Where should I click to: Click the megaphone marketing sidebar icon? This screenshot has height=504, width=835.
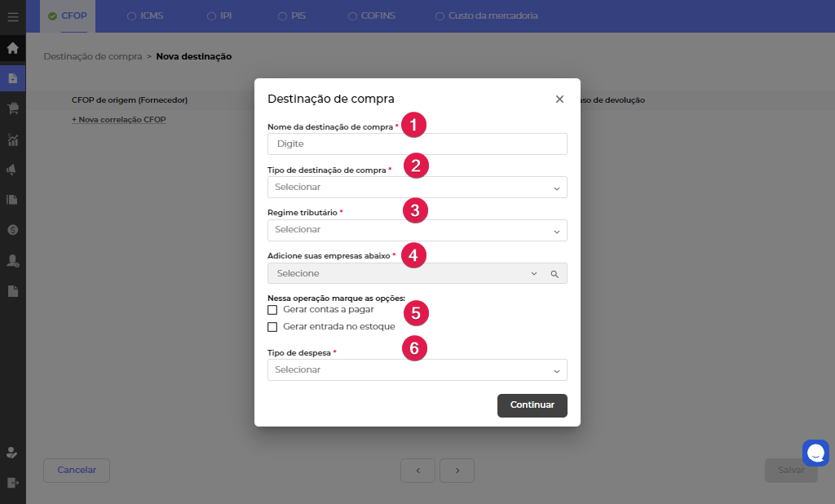(12, 170)
